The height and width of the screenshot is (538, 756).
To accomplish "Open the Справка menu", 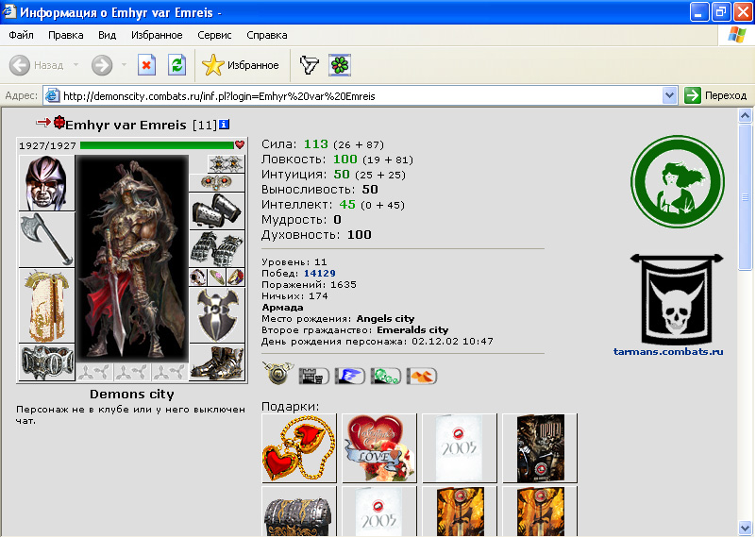I will 266,35.
